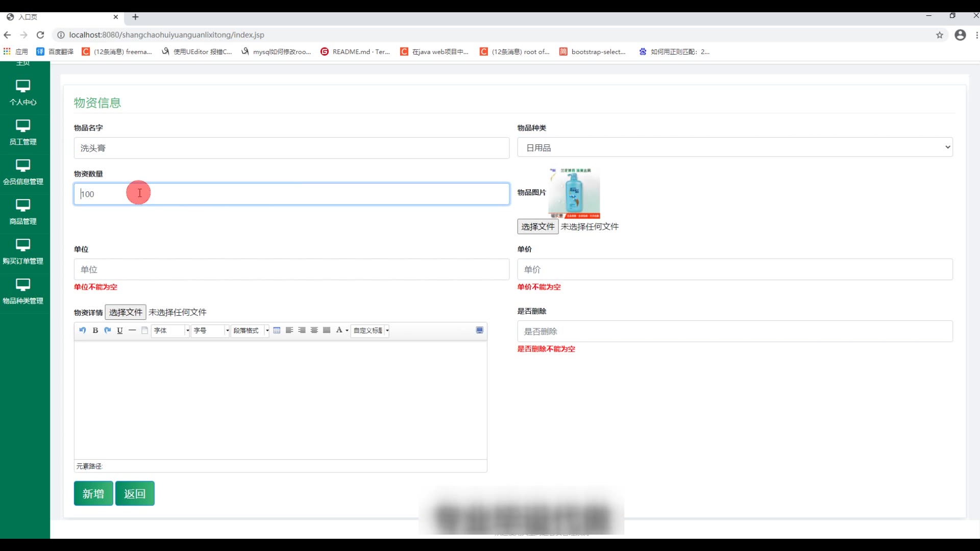Click the redo icon in editor toolbar
This screenshot has height=551, width=980.
pos(108,331)
